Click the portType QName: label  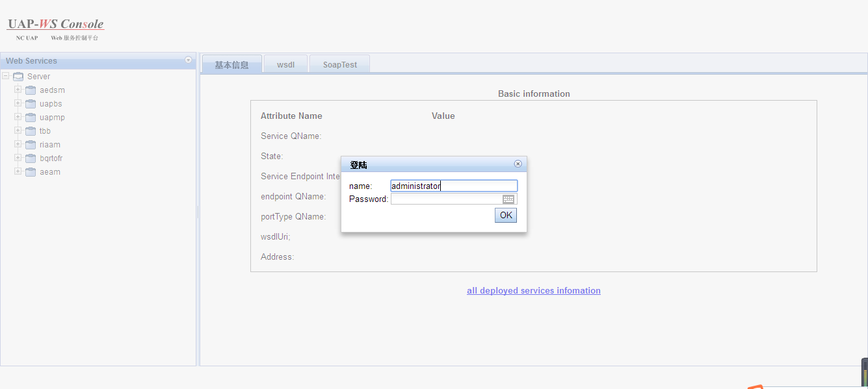click(293, 216)
